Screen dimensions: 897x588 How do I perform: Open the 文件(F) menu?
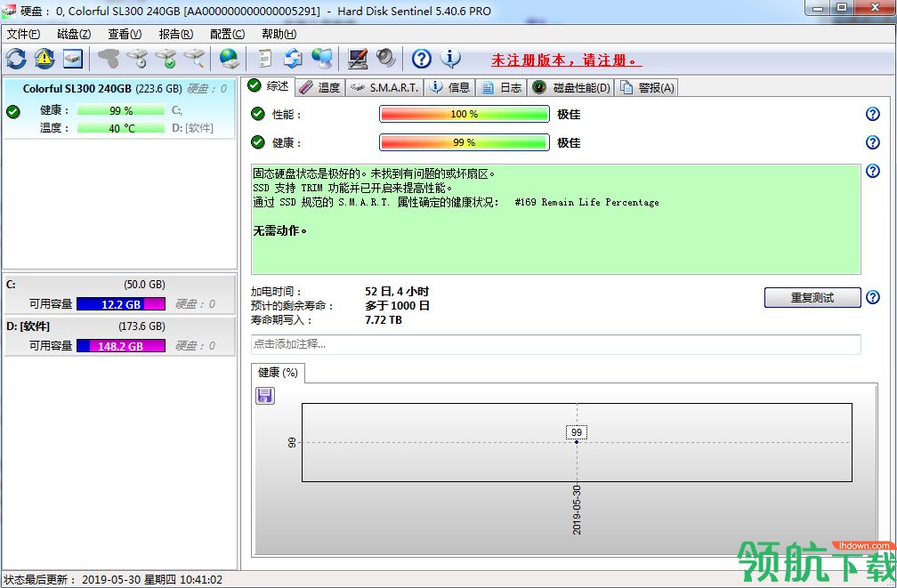click(x=23, y=34)
